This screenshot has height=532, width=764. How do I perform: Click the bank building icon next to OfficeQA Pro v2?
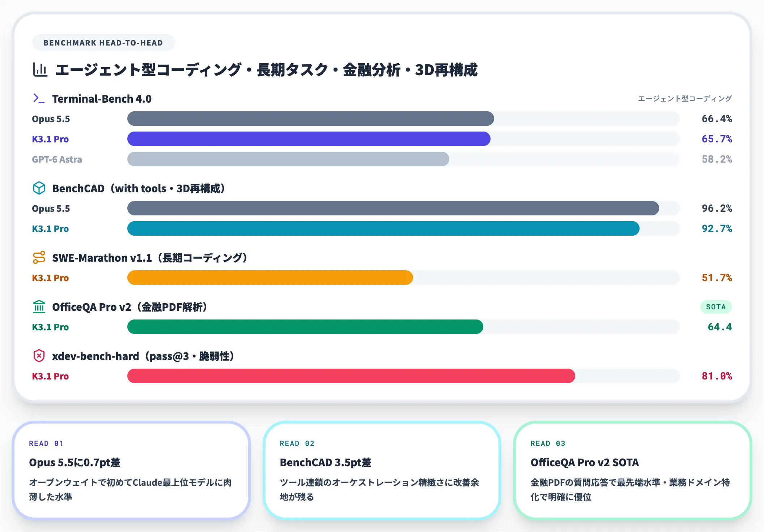pyautogui.click(x=39, y=306)
